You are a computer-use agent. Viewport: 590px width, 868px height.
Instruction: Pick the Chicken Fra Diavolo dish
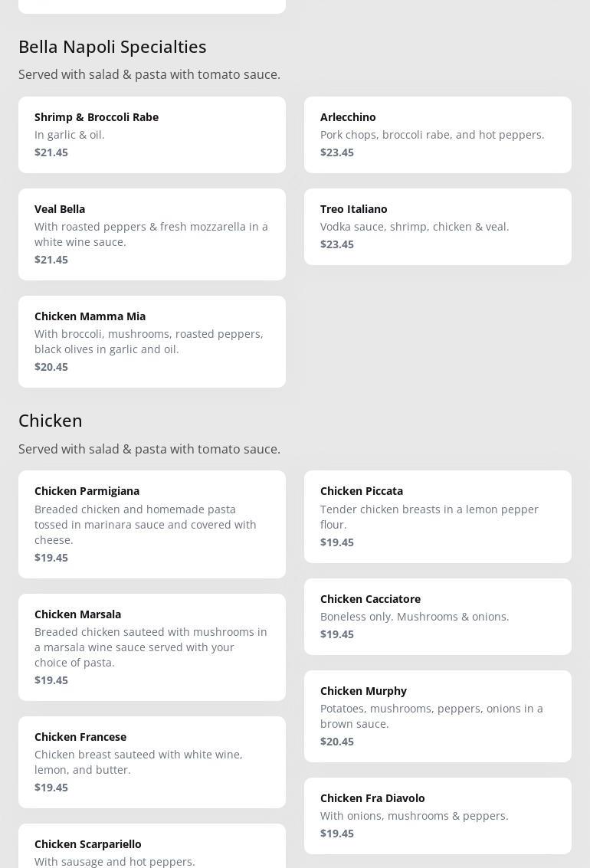438,815
